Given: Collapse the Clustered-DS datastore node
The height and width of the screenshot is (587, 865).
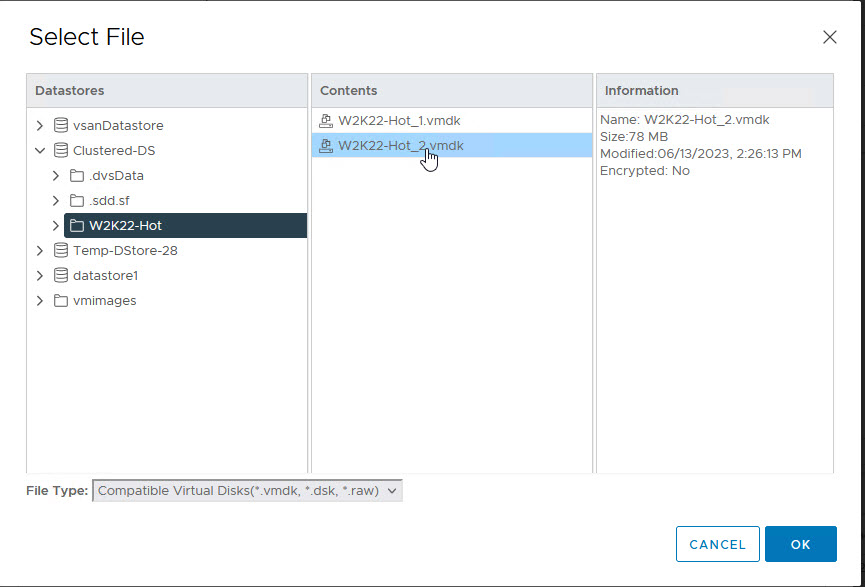Looking at the screenshot, I should (40, 151).
